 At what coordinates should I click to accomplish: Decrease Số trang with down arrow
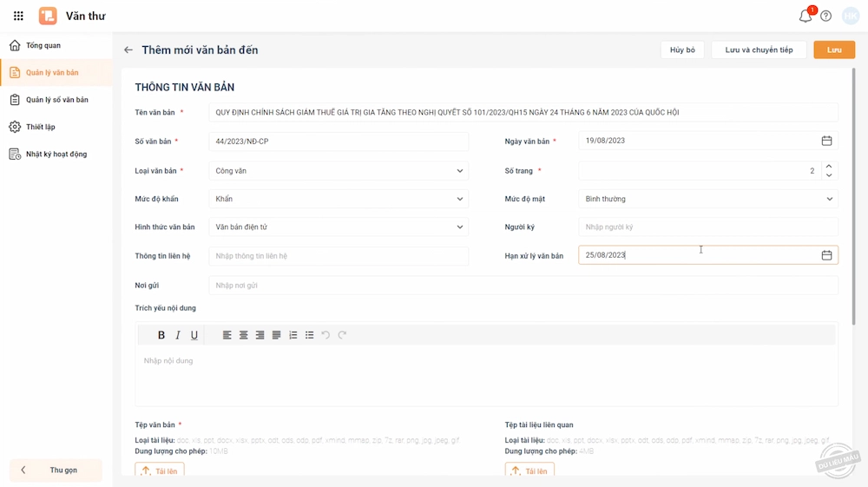click(x=829, y=175)
